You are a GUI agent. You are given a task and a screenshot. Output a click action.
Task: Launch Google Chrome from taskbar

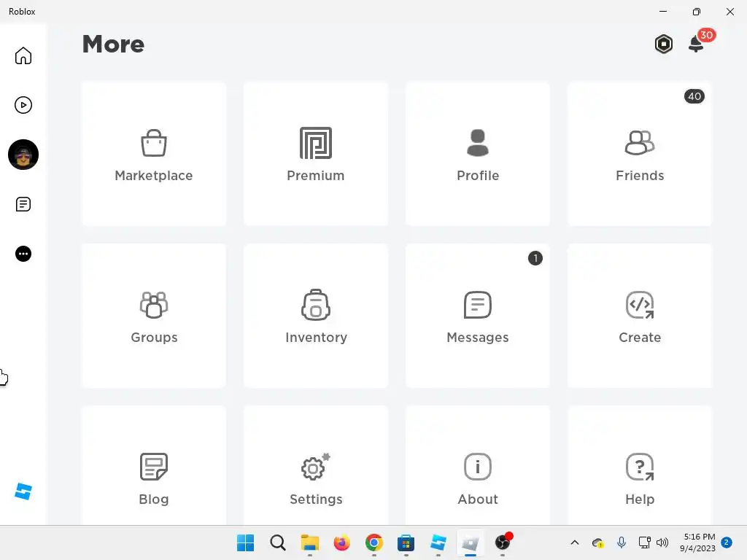374,542
